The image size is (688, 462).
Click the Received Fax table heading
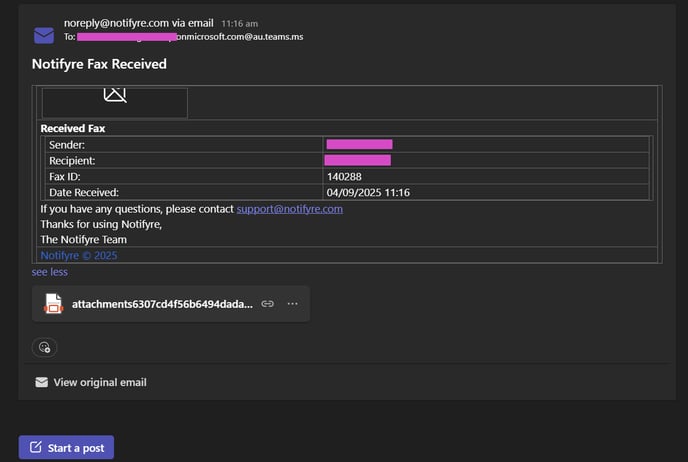click(x=73, y=129)
